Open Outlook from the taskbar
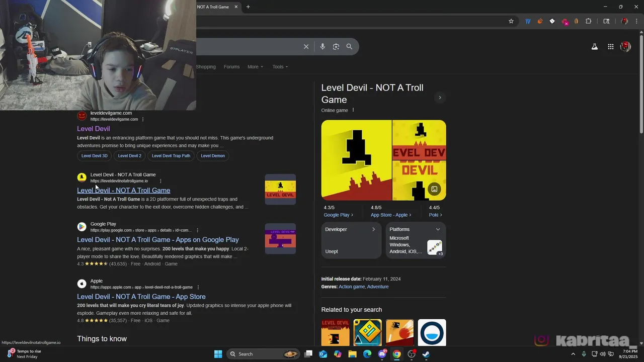 point(323,354)
